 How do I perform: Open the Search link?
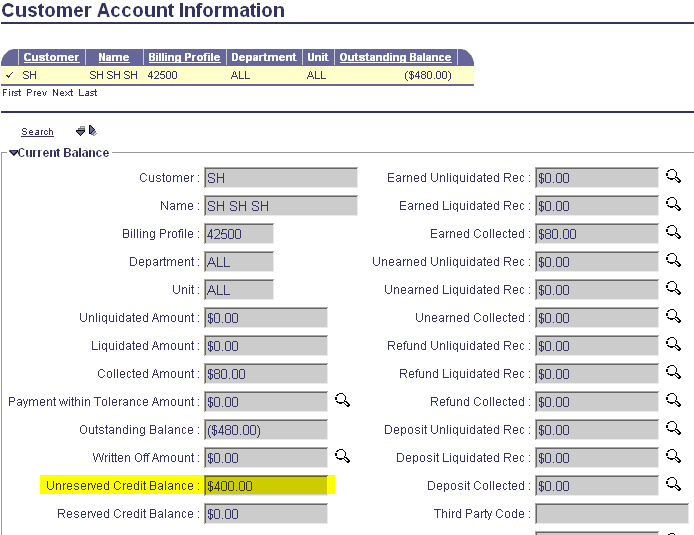click(37, 132)
